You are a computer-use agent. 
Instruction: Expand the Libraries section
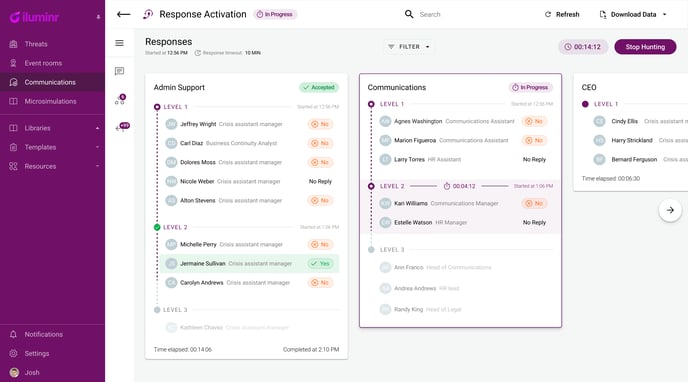click(x=53, y=128)
